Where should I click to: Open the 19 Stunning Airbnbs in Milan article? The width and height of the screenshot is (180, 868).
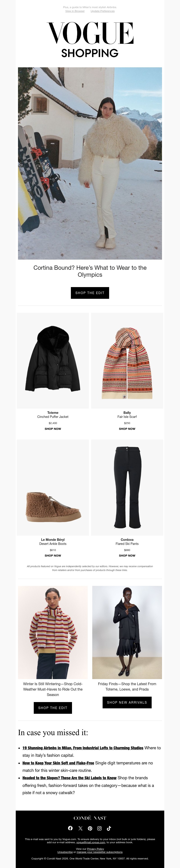83,748
